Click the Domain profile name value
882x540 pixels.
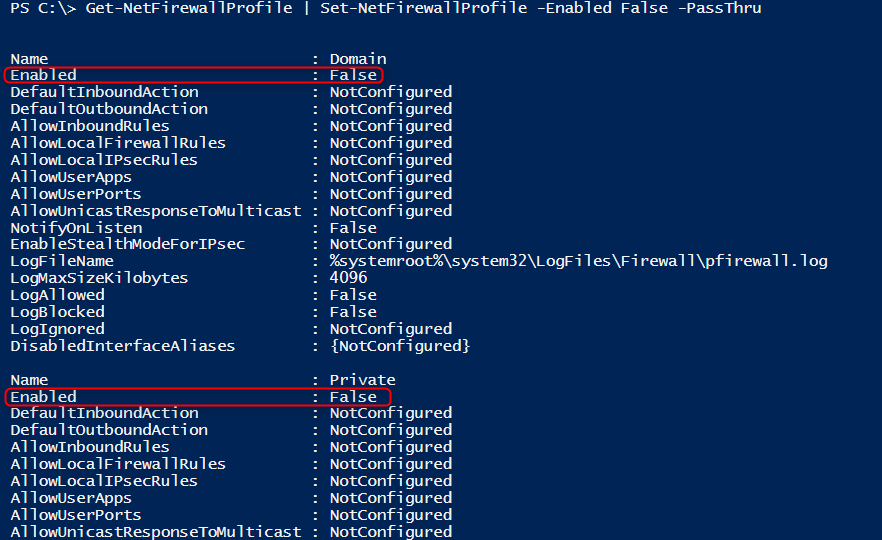(358, 59)
